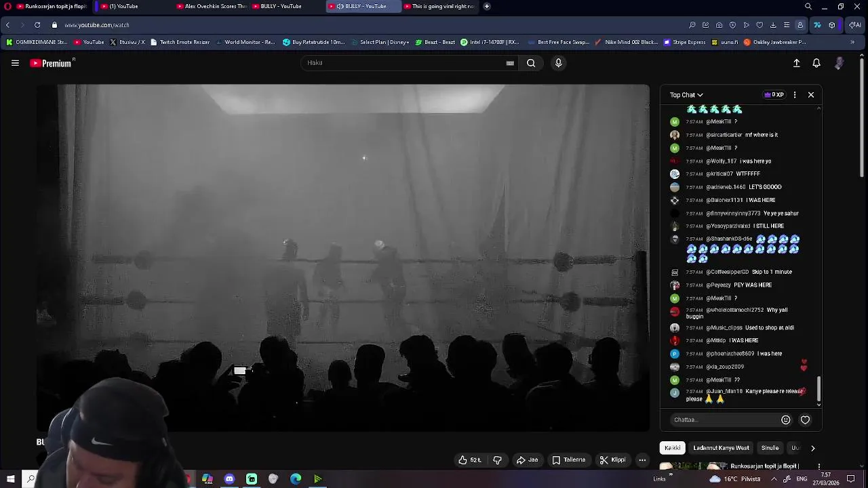
Task: Switch to Alex Ovechkin Scores tab
Action: click(212, 6)
